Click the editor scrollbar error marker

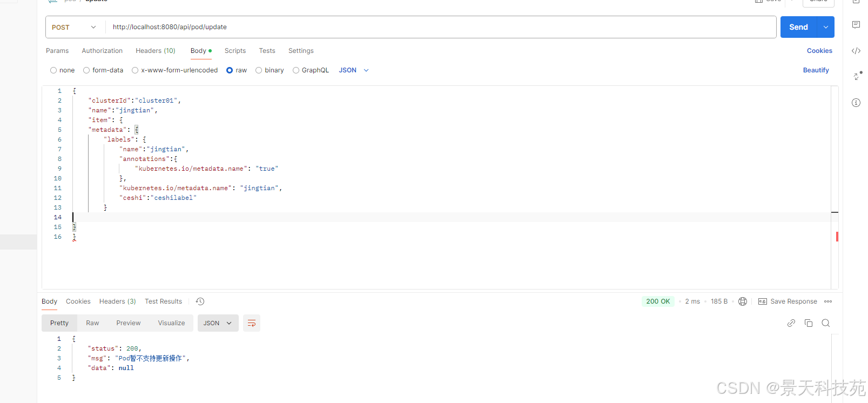point(837,237)
